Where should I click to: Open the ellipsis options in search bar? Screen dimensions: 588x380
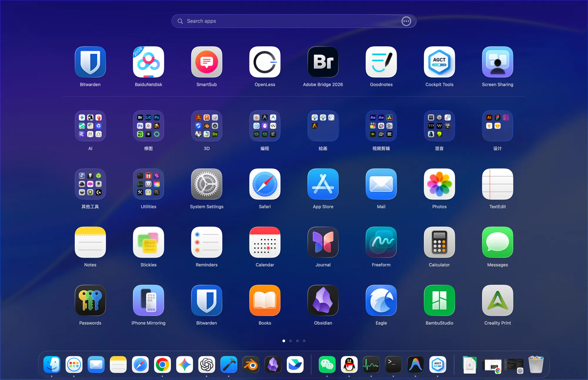click(x=406, y=21)
